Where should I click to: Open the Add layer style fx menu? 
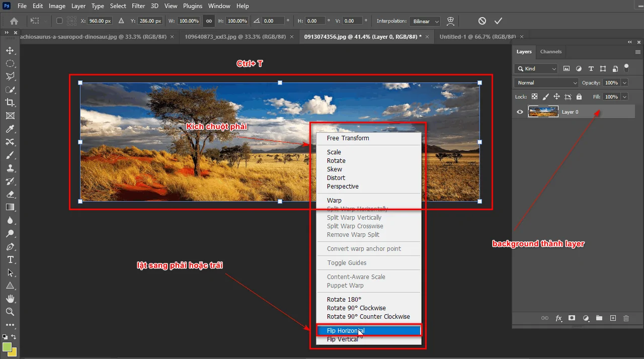558,318
